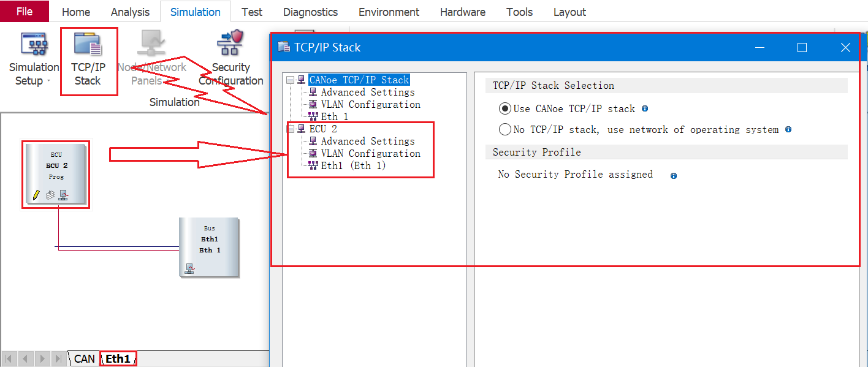Open the File menu tab

click(25, 12)
